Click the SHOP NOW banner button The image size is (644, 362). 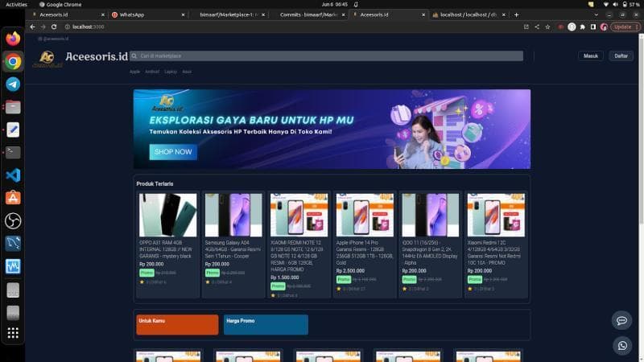[173, 152]
